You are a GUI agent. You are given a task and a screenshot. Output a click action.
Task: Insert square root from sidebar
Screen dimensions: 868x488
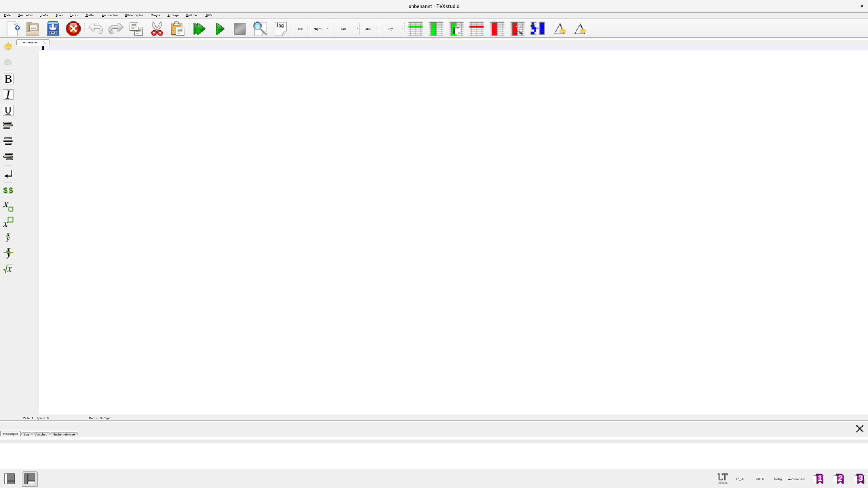click(8, 269)
